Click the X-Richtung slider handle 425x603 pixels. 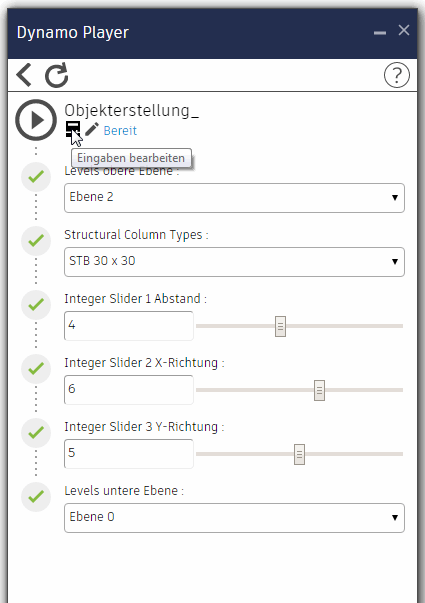319,390
